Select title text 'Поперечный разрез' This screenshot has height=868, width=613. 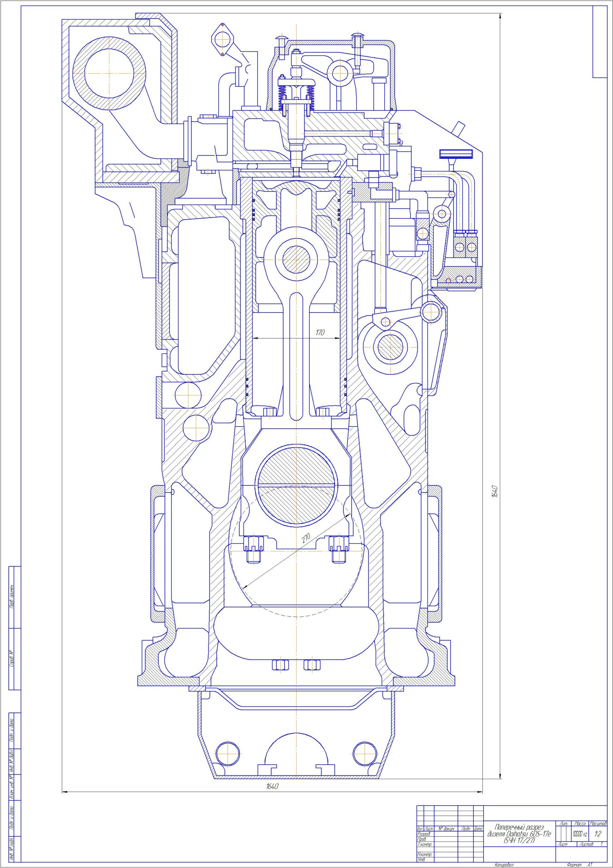pos(519,827)
